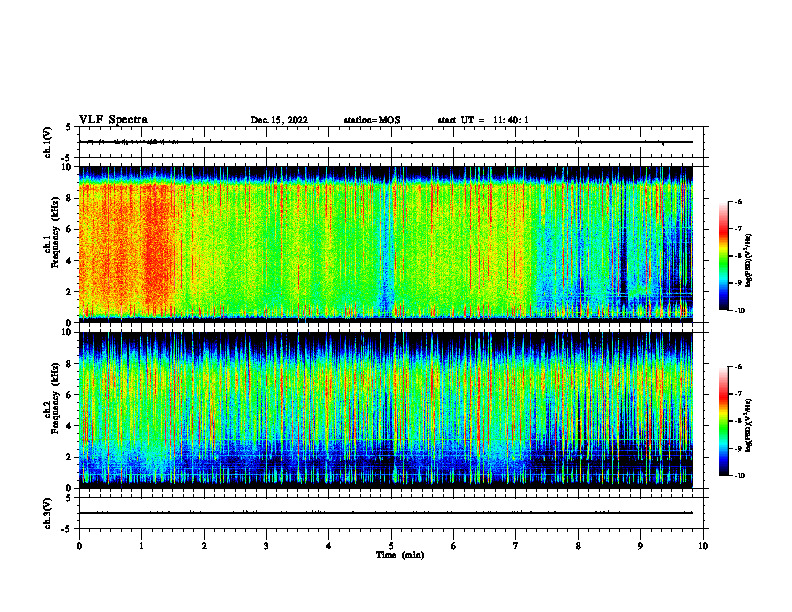The width and height of the screenshot is (792, 612).
Task: Click time-axis tick label "7" at bottom
Action: pyautogui.click(x=516, y=546)
